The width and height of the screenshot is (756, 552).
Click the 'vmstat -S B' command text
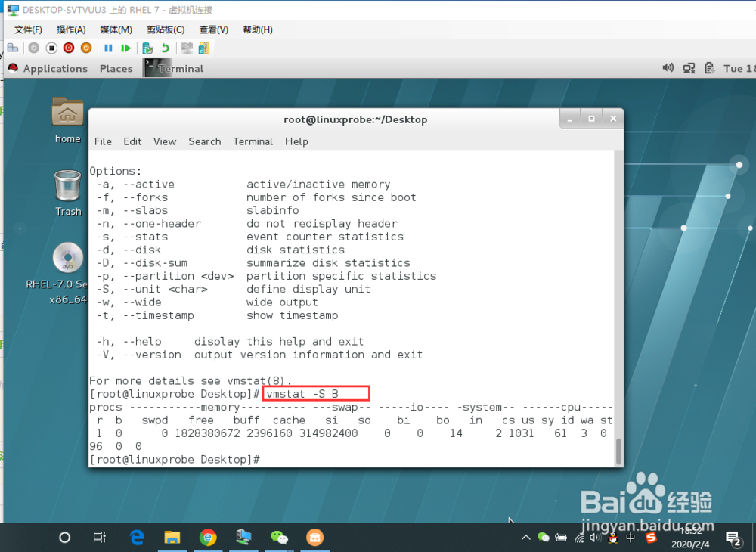(302, 394)
